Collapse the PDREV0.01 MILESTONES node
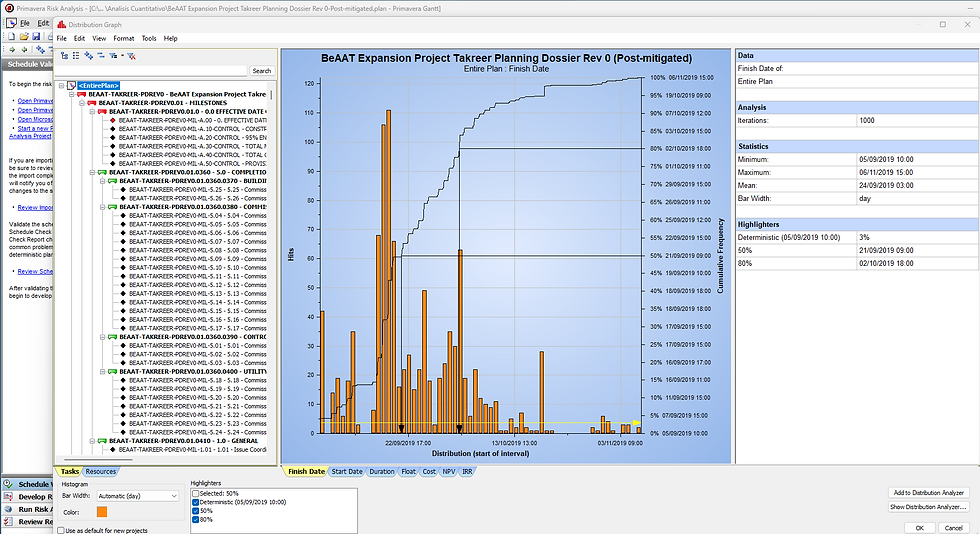The image size is (980, 534). click(82, 103)
